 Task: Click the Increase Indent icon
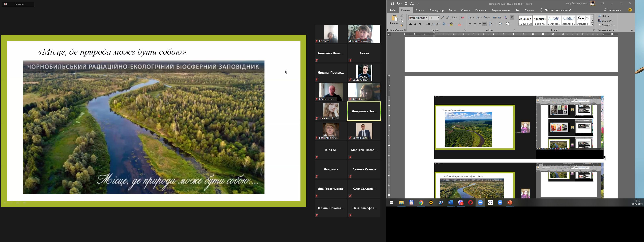point(500,18)
